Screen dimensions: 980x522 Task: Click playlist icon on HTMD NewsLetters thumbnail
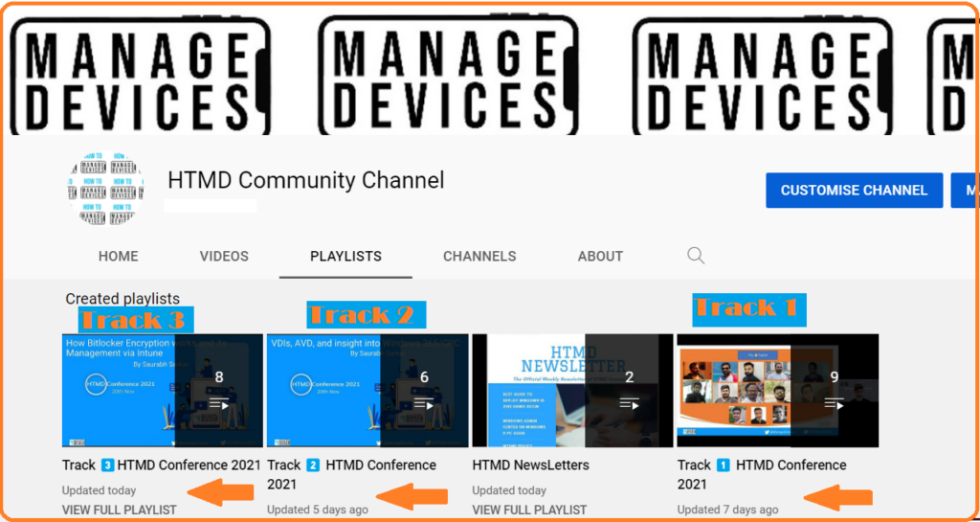pyautogui.click(x=629, y=404)
